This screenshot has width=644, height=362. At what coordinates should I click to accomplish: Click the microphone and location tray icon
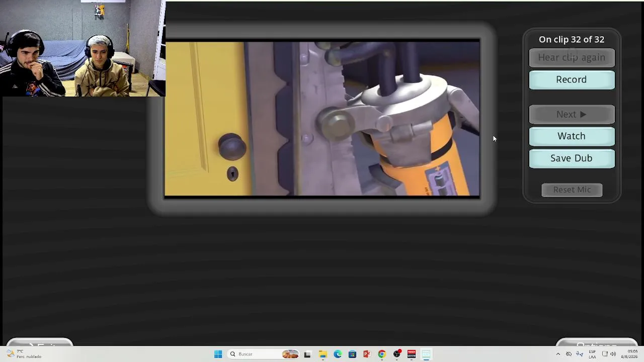click(580, 354)
